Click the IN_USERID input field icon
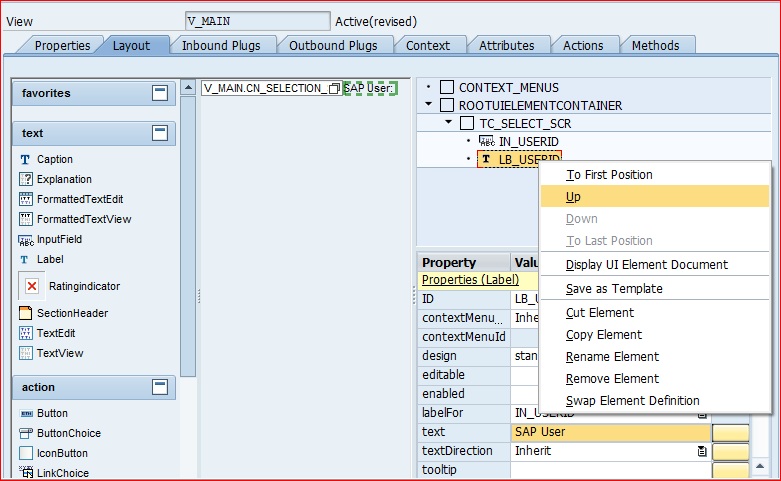The image size is (781, 481). click(x=486, y=141)
